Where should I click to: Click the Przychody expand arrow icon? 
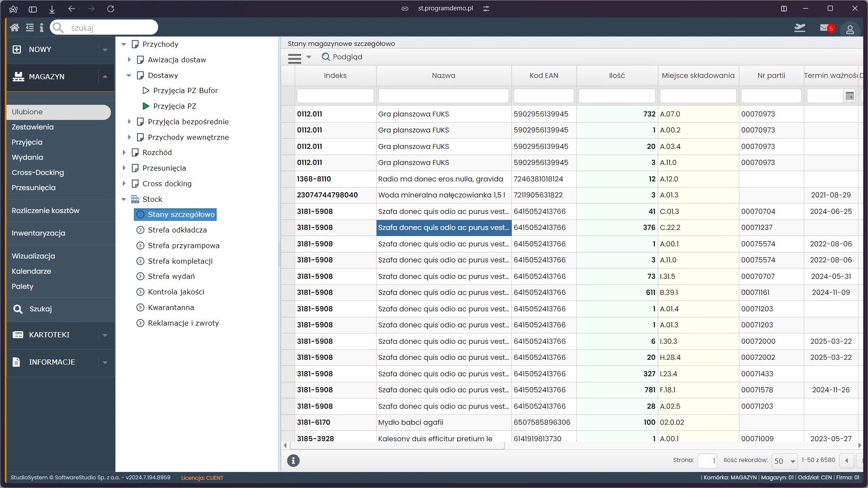click(124, 43)
